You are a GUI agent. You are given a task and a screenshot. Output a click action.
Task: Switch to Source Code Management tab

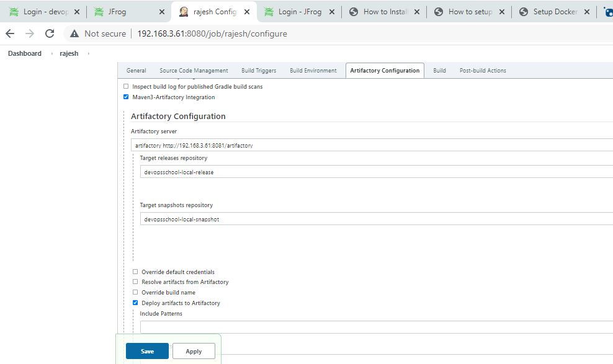point(194,71)
